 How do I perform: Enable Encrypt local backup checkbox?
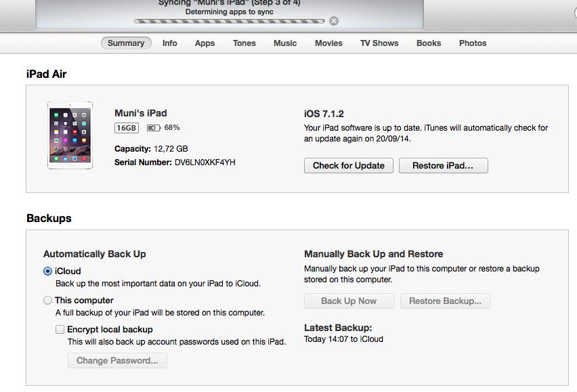coord(60,329)
